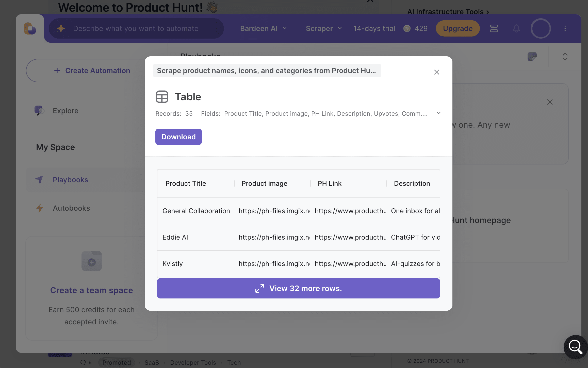Click the sparkle icon in automation prompt
The image size is (588, 368).
click(61, 28)
